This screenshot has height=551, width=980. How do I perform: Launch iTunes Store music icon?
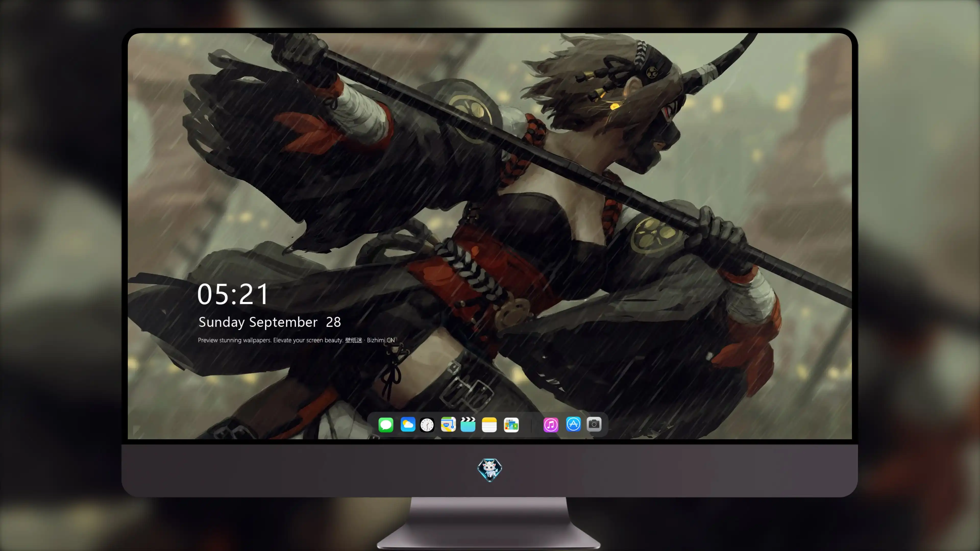coord(551,424)
